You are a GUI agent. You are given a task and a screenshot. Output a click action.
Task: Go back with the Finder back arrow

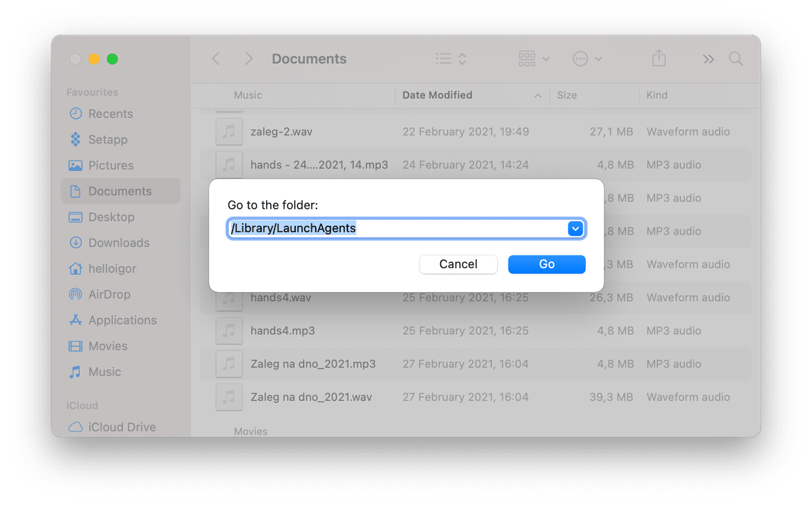(x=216, y=59)
